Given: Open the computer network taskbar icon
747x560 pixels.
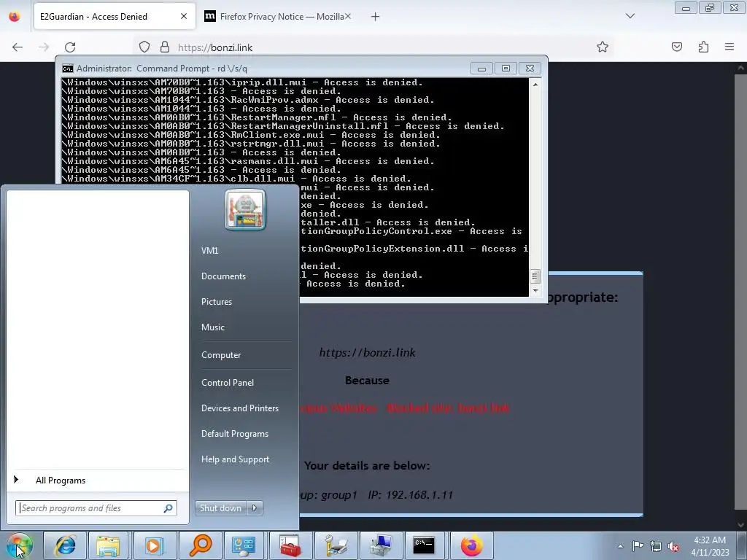Looking at the screenshot, I should 380,545.
